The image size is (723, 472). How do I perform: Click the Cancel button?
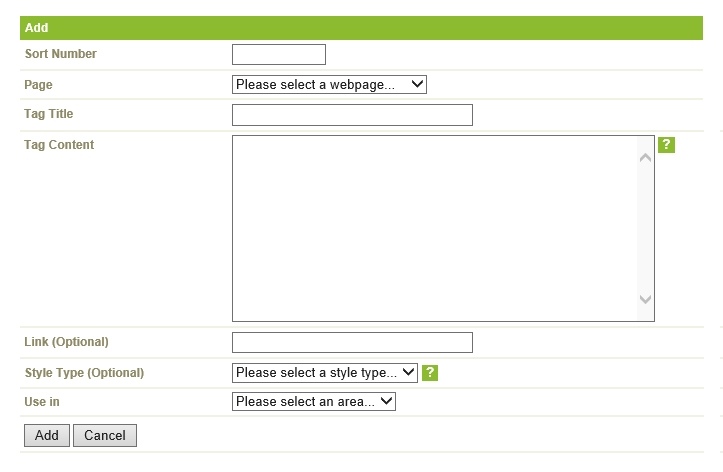coord(105,436)
